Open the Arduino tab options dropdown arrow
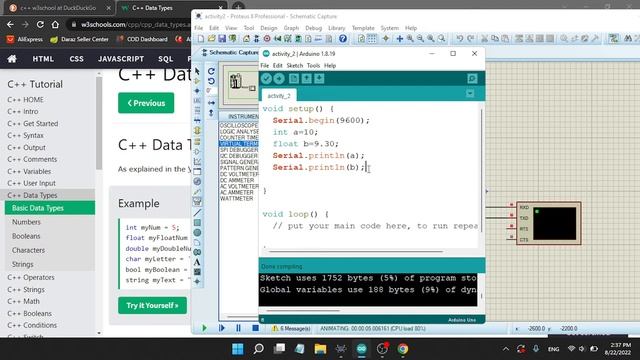The height and width of the screenshot is (360, 640). 470,93
